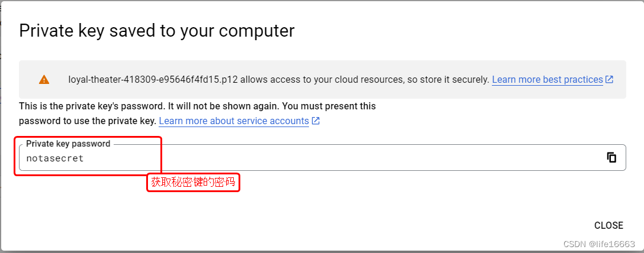Image resolution: width=644 pixels, height=253 pixels.
Task: Click the Private key password field
Action: 323,157
